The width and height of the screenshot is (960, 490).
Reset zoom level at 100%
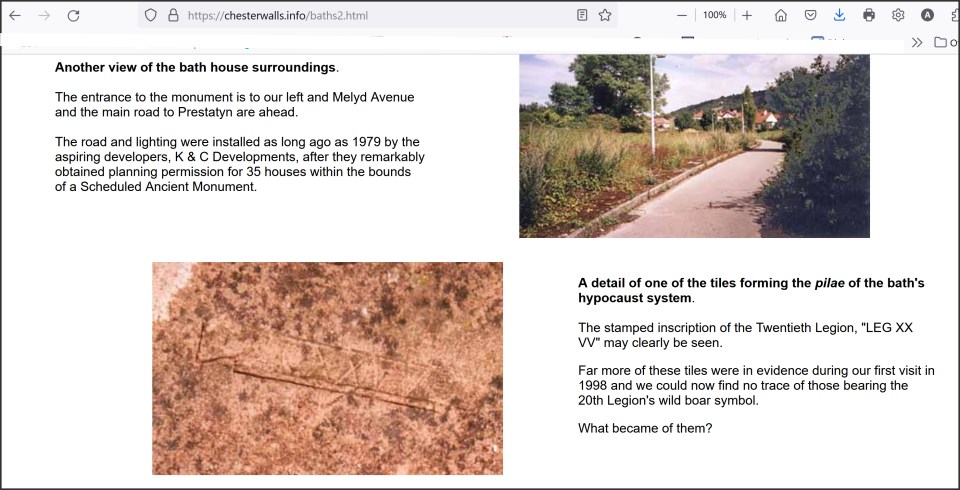coord(714,16)
